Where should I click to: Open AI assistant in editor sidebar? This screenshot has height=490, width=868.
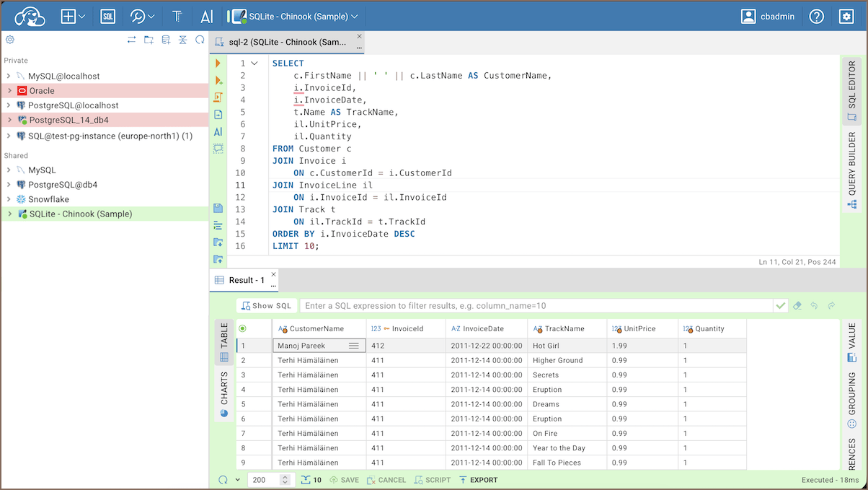[218, 132]
